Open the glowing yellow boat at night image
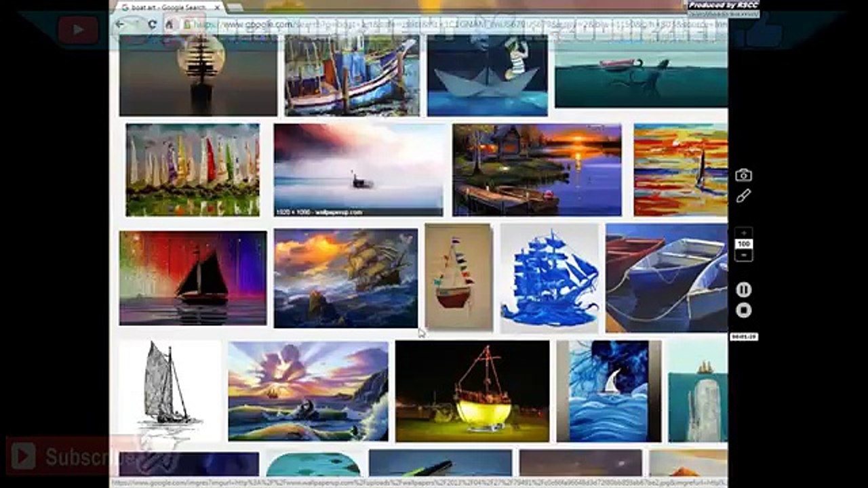The width and height of the screenshot is (868, 488). point(473,391)
